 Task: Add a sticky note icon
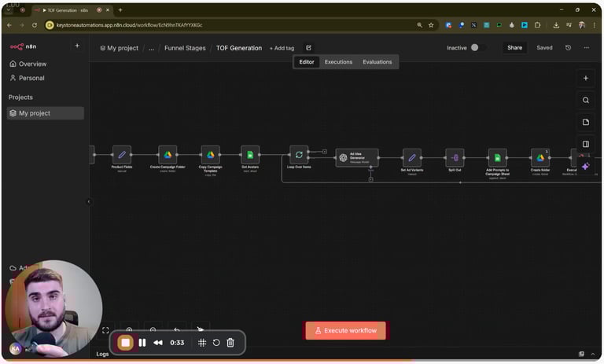[x=585, y=122]
